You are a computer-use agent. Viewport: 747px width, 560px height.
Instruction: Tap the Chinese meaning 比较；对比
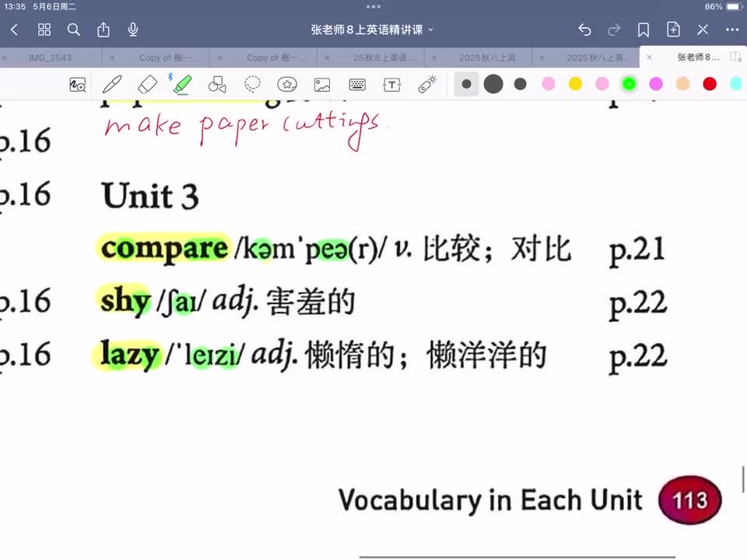click(x=497, y=249)
